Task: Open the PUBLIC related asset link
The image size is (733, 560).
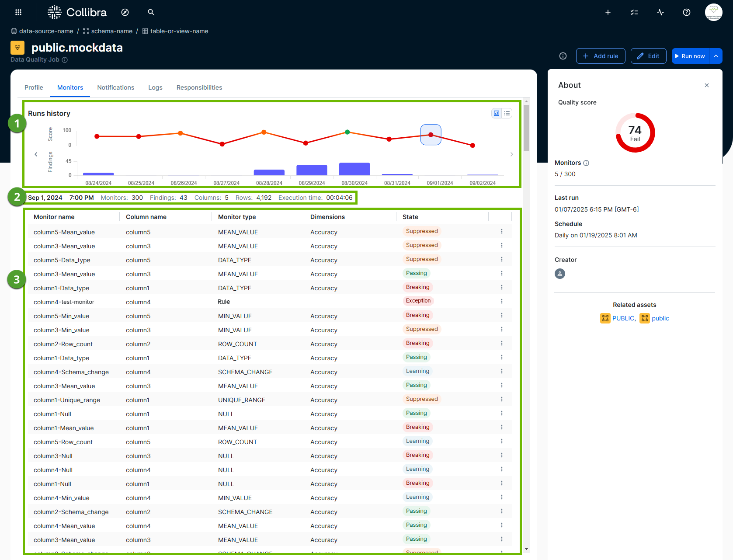Action: [x=623, y=318]
